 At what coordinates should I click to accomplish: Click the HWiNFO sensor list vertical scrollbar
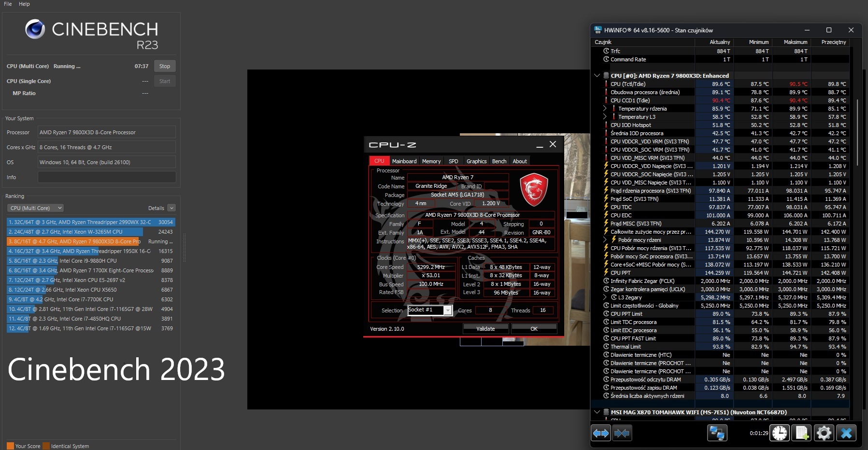pyautogui.click(x=857, y=133)
